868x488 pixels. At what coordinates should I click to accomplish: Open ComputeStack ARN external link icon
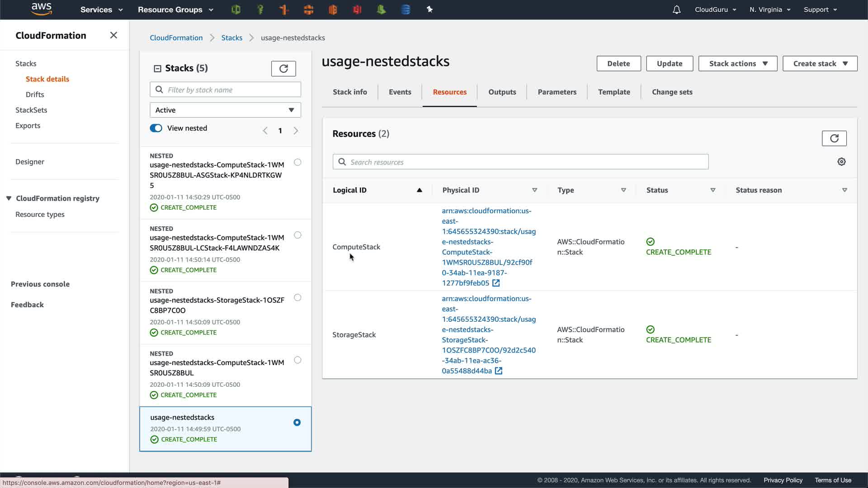[496, 283]
